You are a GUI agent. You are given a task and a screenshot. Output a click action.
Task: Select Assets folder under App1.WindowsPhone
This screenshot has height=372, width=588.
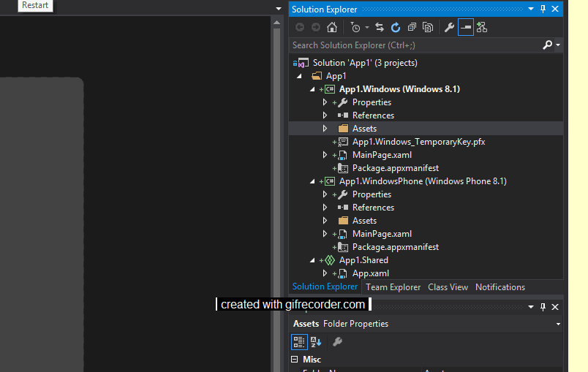point(364,221)
